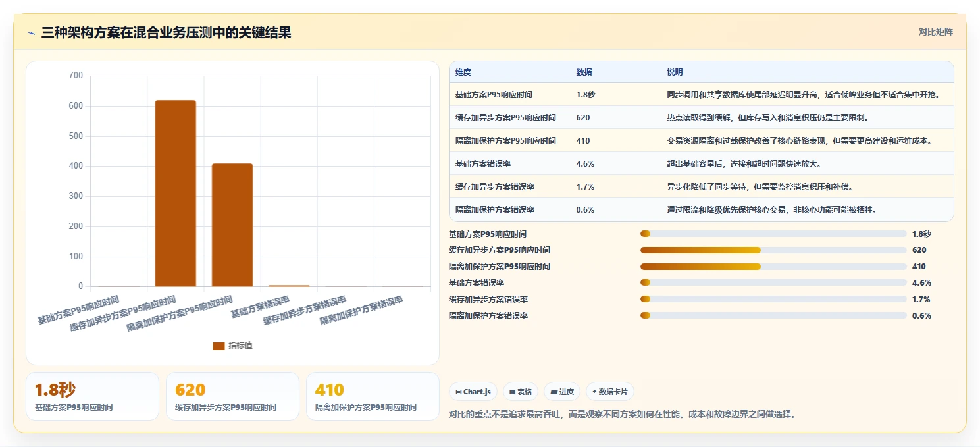Click the 说明 column header
Image resolution: width=980 pixels, height=447 pixels.
pyautogui.click(x=675, y=72)
